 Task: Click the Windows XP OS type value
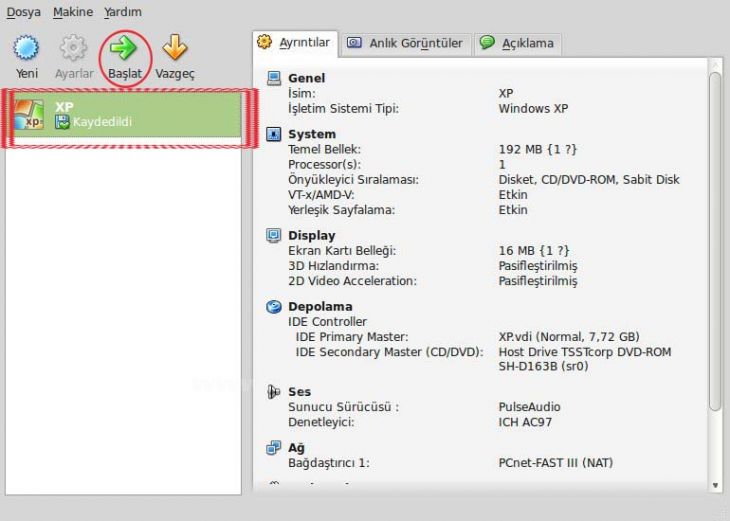(x=533, y=109)
